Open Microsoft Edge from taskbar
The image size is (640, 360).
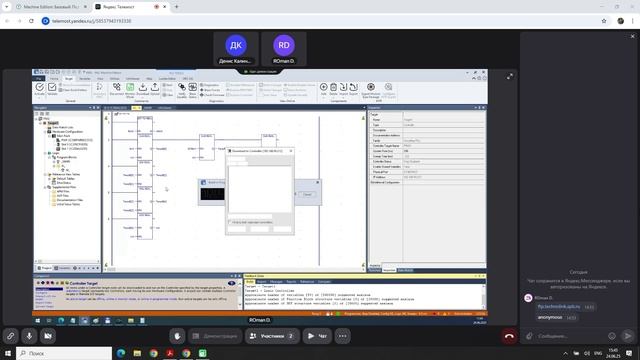point(121,353)
